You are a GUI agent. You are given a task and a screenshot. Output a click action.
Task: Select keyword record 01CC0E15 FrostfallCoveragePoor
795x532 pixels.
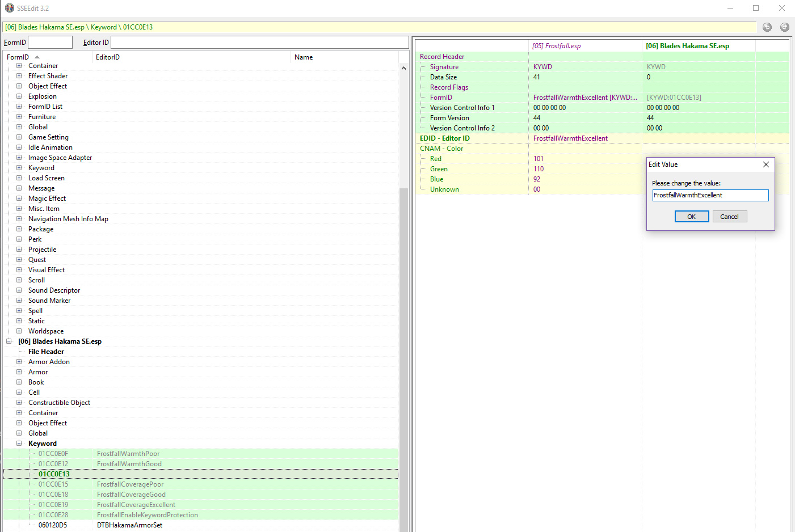point(201,484)
